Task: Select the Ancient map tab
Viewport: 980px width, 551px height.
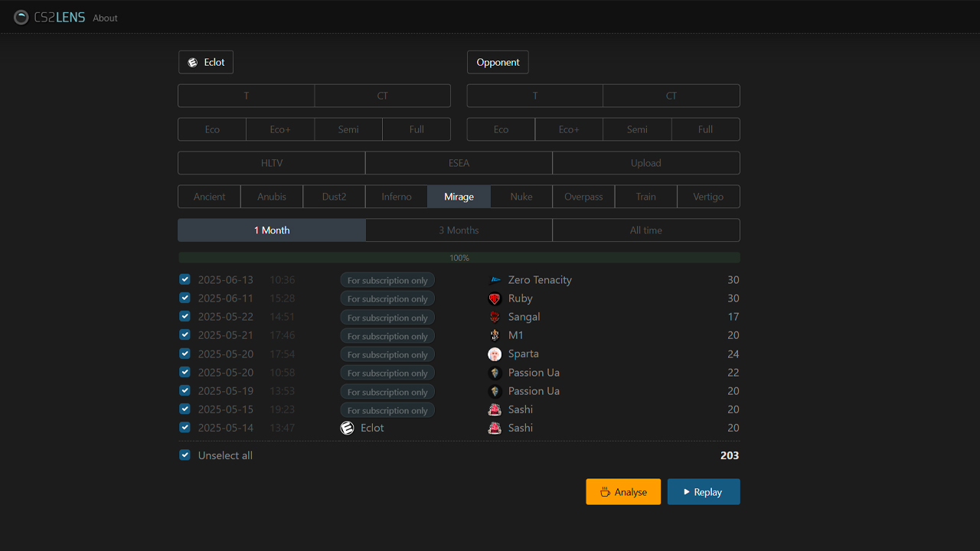Action: [209, 197]
